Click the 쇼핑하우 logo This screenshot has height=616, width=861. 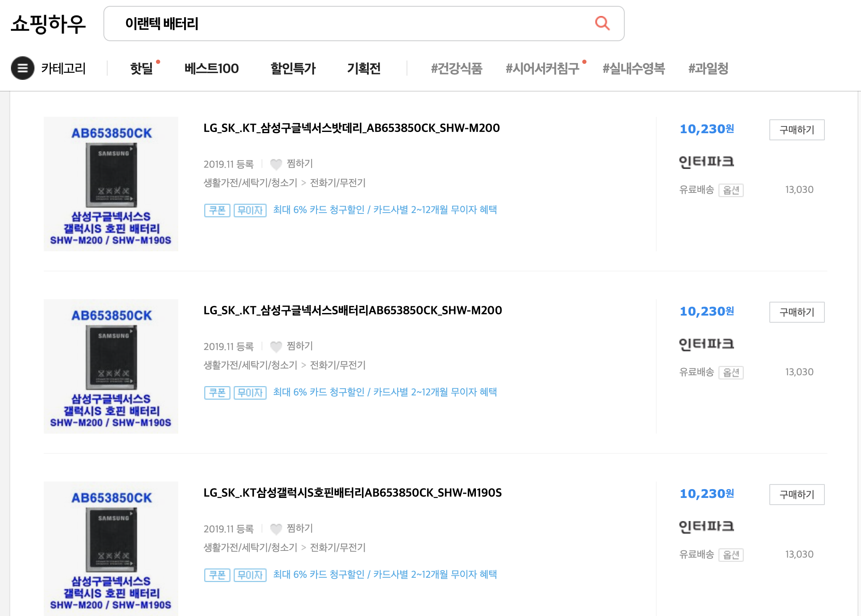(x=48, y=24)
